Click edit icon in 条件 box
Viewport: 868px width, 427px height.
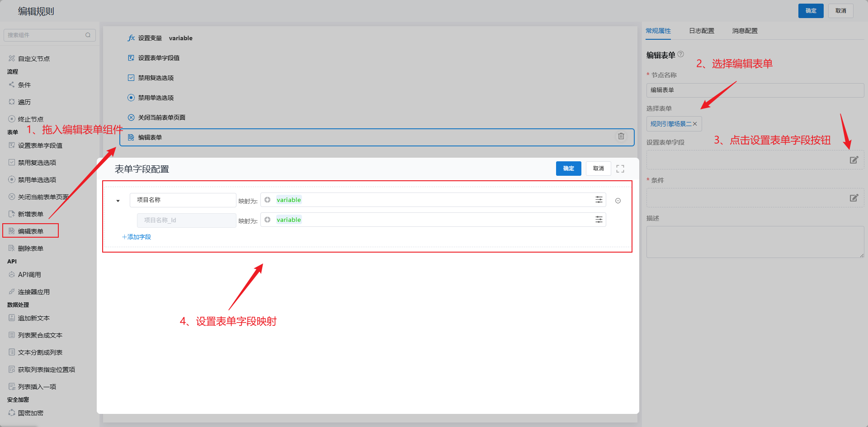854,198
